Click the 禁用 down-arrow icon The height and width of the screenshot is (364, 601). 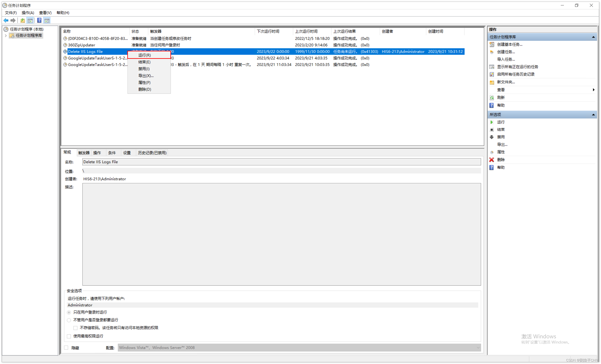[x=492, y=137]
